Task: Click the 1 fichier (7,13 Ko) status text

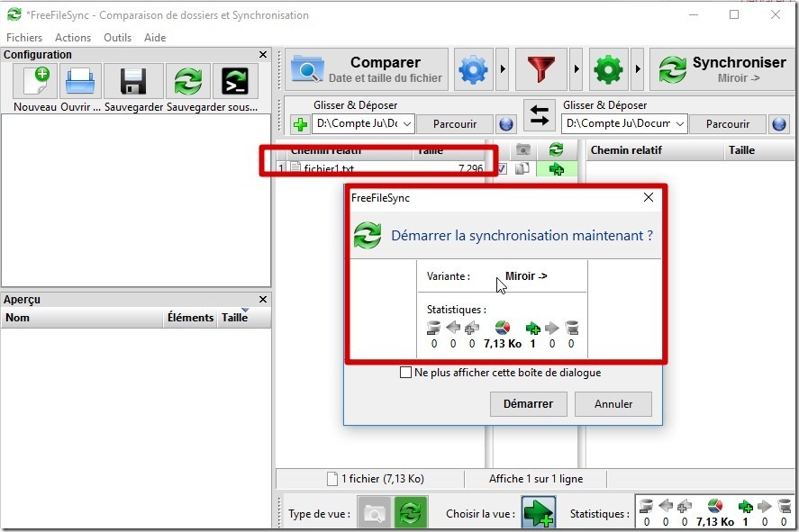Action: coord(383,479)
